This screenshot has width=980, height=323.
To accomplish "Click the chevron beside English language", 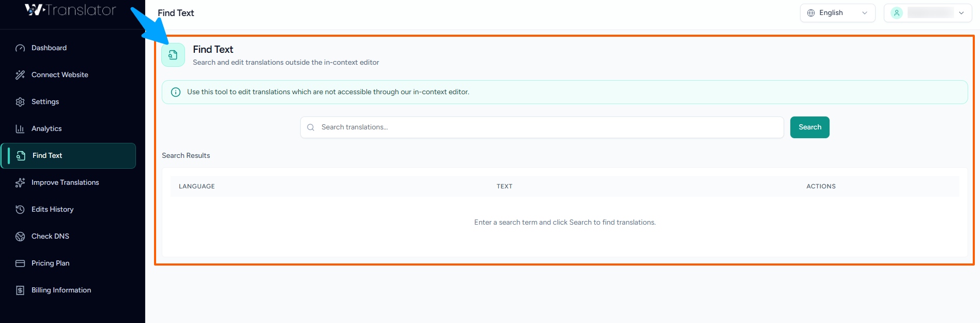I will click(865, 13).
